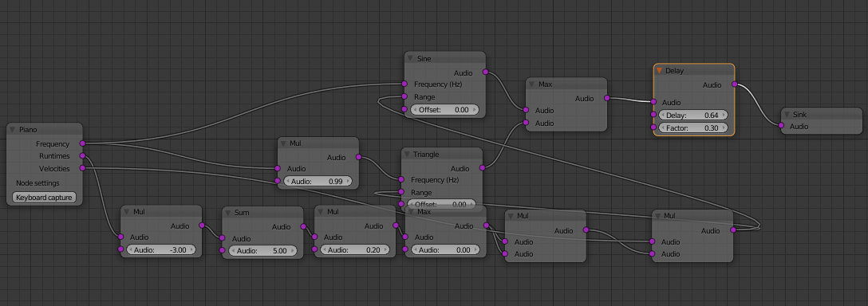Click the Audio output socket of Mul -3.00 node
Image resolution: width=868 pixels, height=306 pixels.
point(202,226)
